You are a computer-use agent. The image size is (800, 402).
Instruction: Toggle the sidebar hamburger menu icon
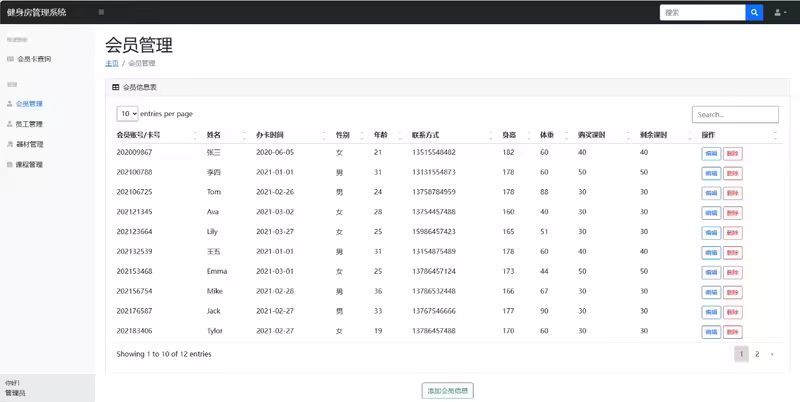101,12
